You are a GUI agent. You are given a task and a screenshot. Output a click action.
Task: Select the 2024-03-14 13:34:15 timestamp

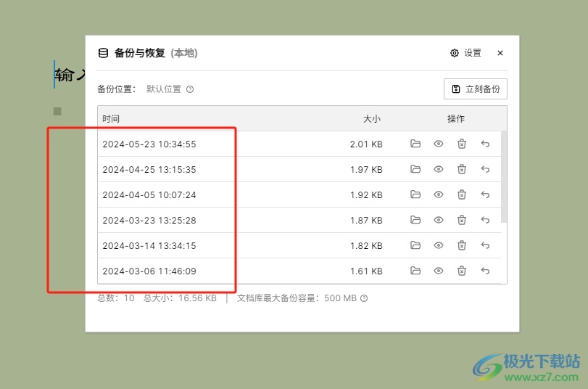coord(149,245)
